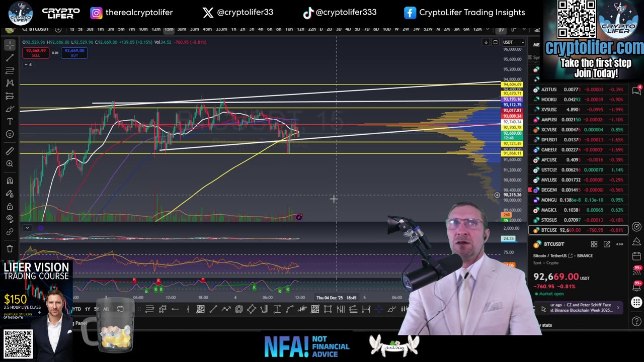The height and width of the screenshot is (362, 644).
Task: Click the link drawings icon in left sidebar
Action: coord(10,232)
